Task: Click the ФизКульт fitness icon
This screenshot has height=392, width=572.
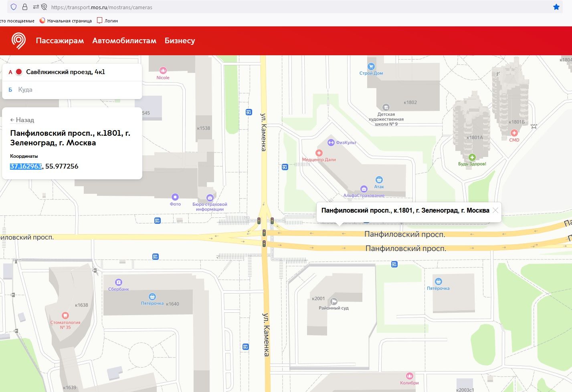Action: point(331,143)
